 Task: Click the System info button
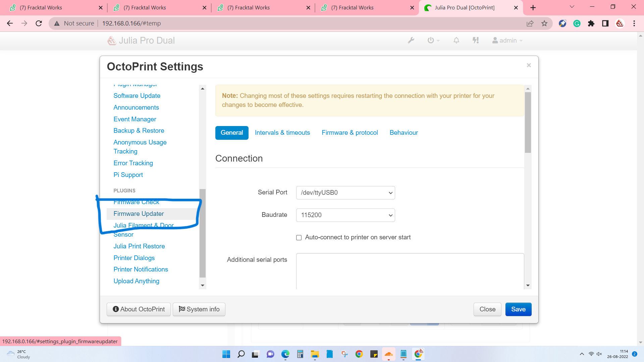(x=199, y=309)
